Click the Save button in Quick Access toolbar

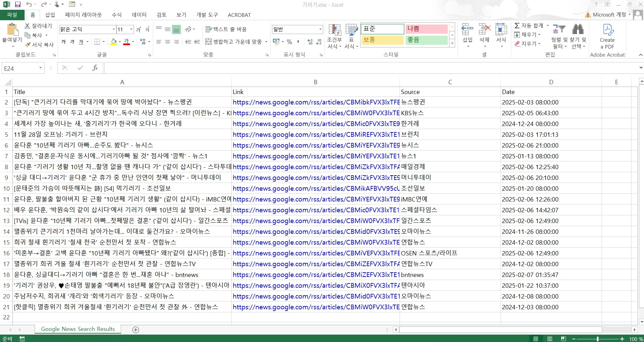[x=18, y=4]
